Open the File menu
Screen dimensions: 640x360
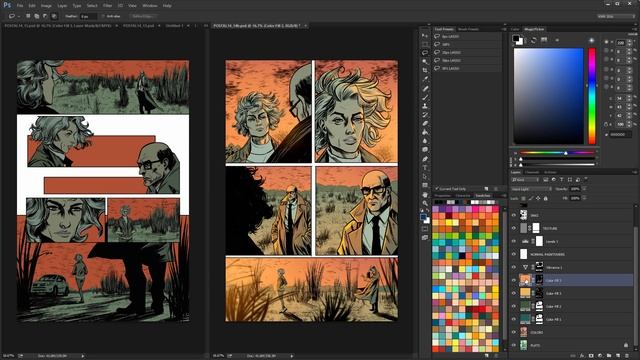click(x=20, y=6)
